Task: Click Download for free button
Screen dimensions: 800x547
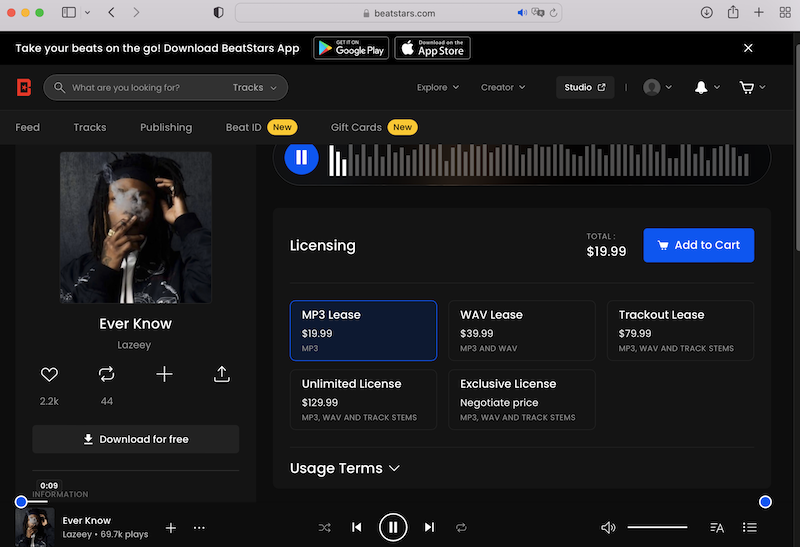Action: coord(135,439)
